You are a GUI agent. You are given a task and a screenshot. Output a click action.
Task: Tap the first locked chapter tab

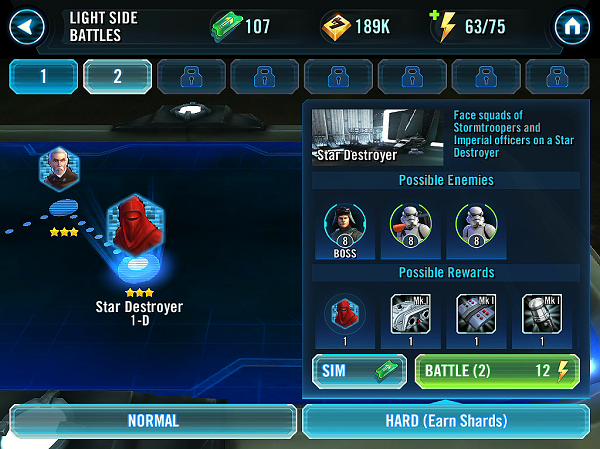pos(191,77)
